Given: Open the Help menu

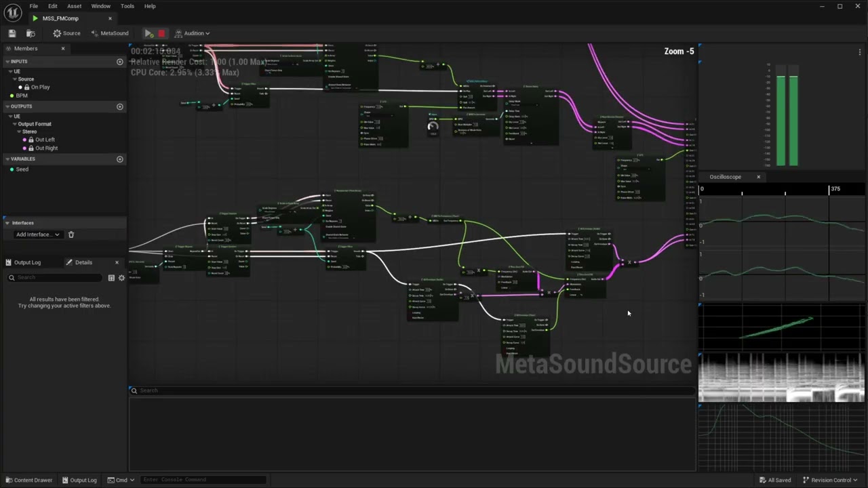Looking at the screenshot, I should tap(150, 6).
